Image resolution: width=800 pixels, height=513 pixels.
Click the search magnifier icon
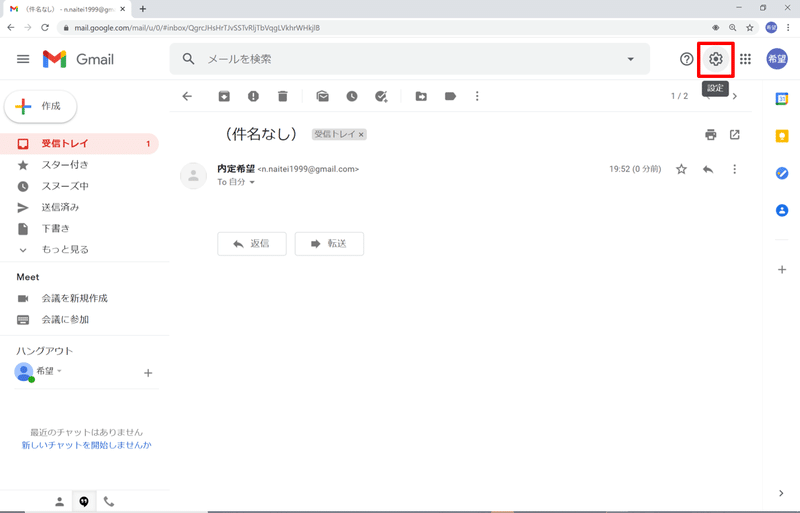click(188, 59)
